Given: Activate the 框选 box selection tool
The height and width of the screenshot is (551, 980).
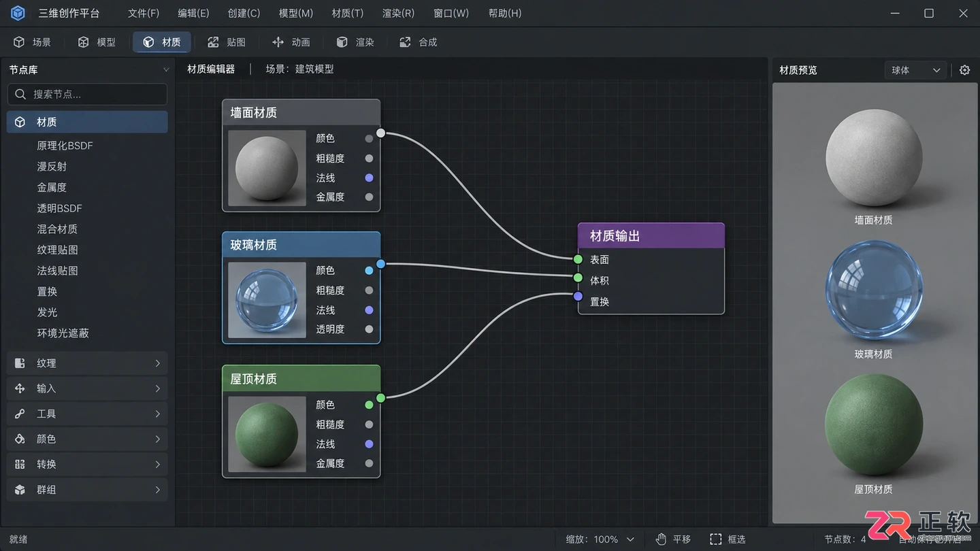Looking at the screenshot, I should [728, 539].
